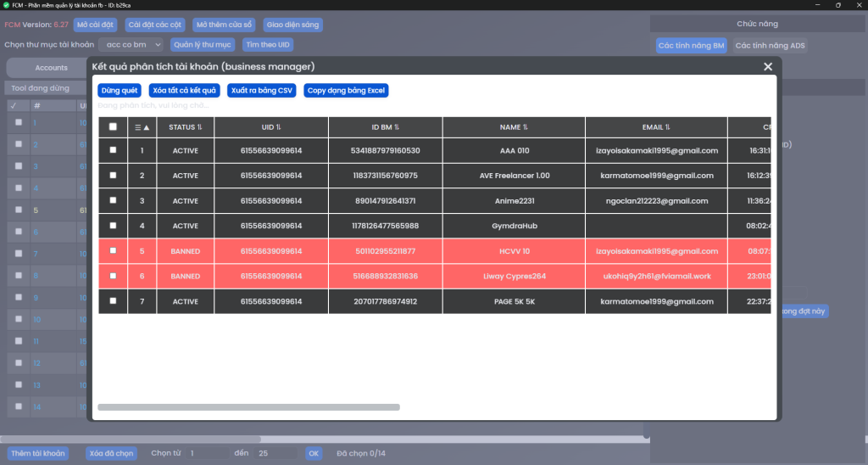This screenshot has height=465, width=868.
Task: Tick the select-all checkbox in results header
Action: (x=113, y=126)
